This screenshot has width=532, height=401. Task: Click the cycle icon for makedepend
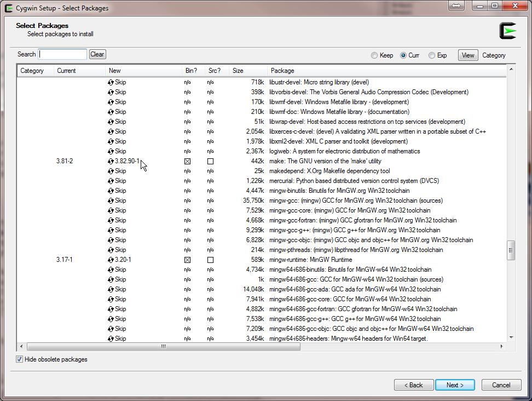111,171
